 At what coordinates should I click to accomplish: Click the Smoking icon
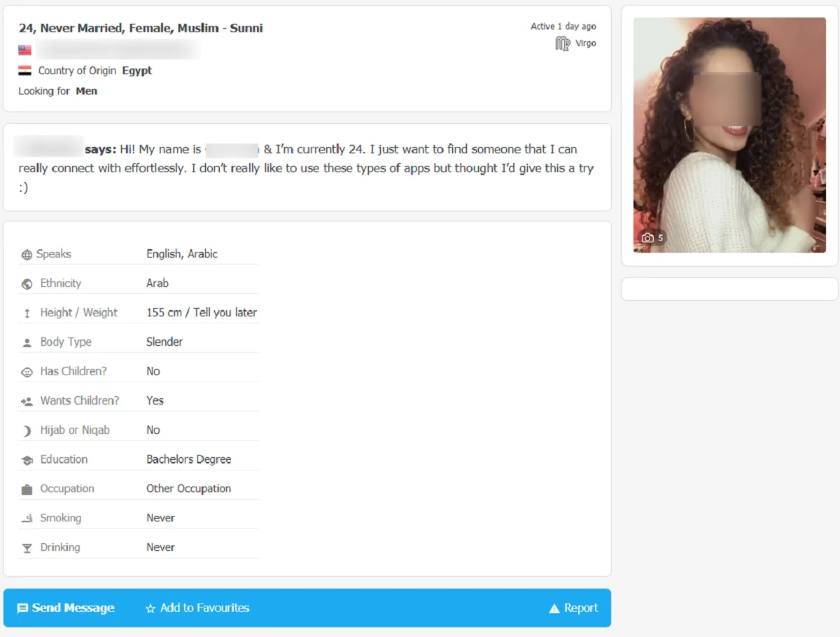pyautogui.click(x=27, y=519)
